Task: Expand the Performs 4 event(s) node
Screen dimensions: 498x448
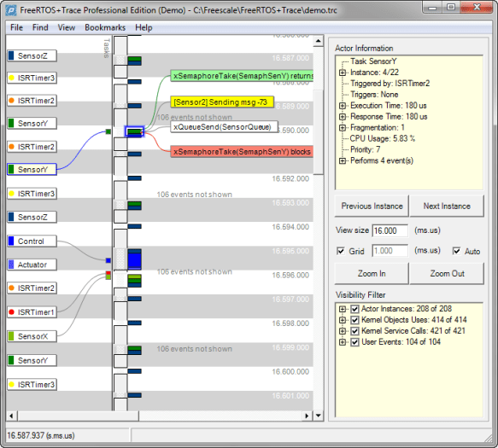Action: [343, 161]
